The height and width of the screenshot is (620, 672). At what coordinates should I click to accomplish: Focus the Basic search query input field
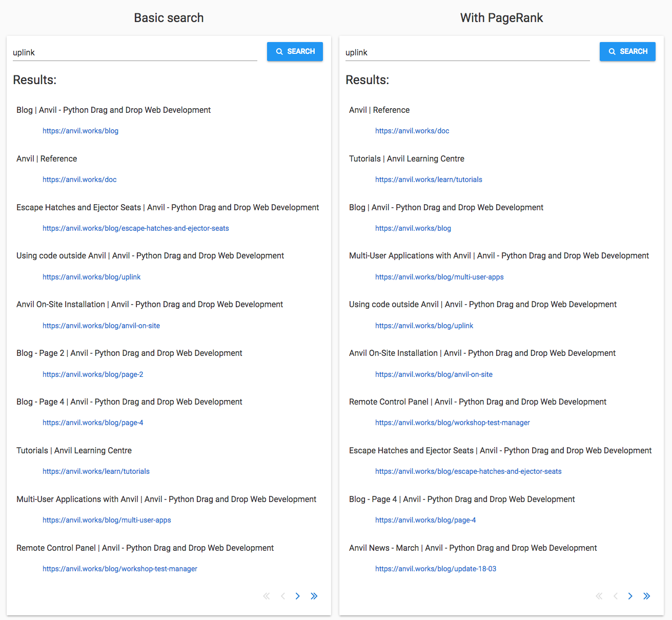tap(134, 52)
